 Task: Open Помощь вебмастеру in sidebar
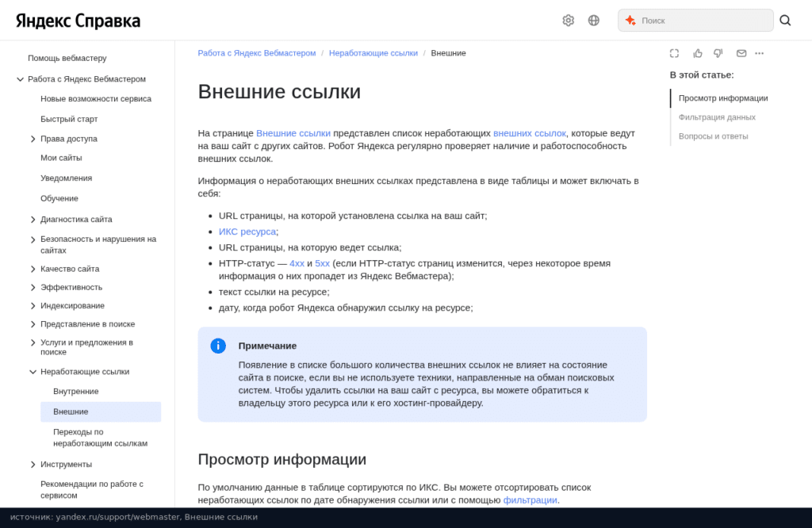click(x=67, y=58)
